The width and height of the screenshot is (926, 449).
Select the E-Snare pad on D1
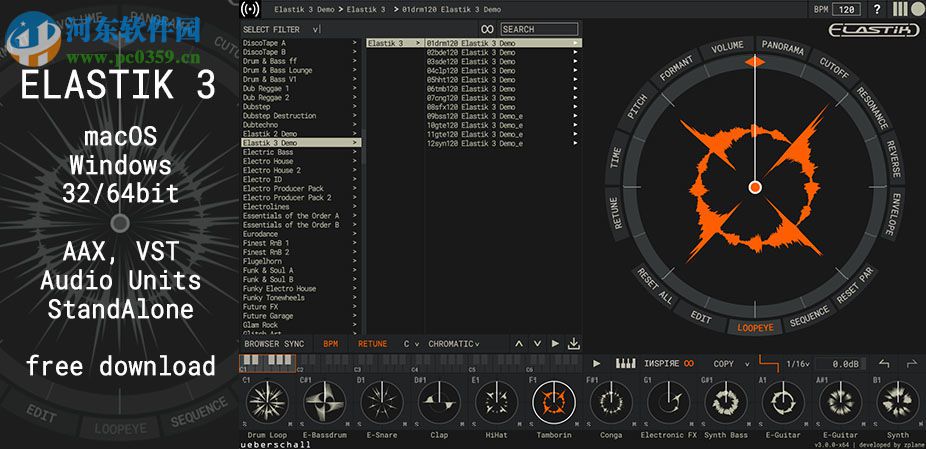click(382, 402)
